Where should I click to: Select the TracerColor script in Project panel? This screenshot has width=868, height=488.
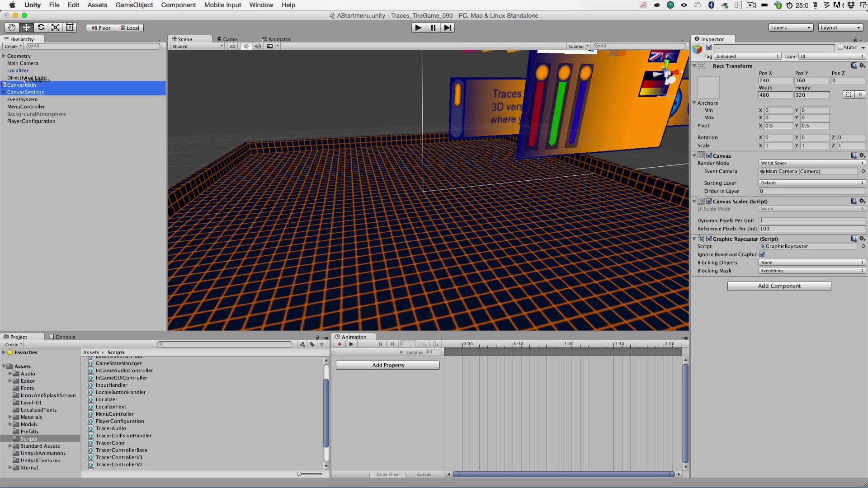pyautogui.click(x=111, y=443)
